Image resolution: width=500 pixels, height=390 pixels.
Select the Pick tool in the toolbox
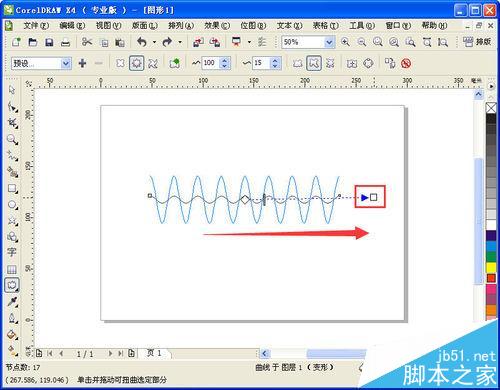(12, 90)
